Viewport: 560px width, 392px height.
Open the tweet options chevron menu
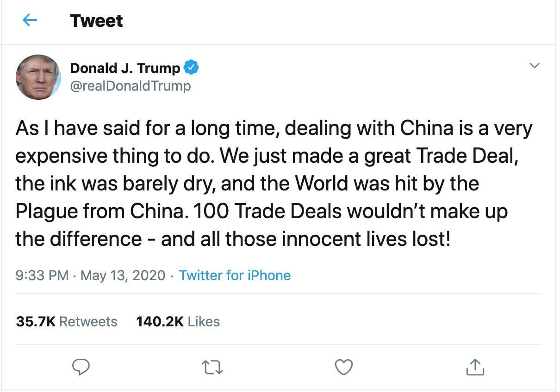pyautogui.click(x=534, y=66)
